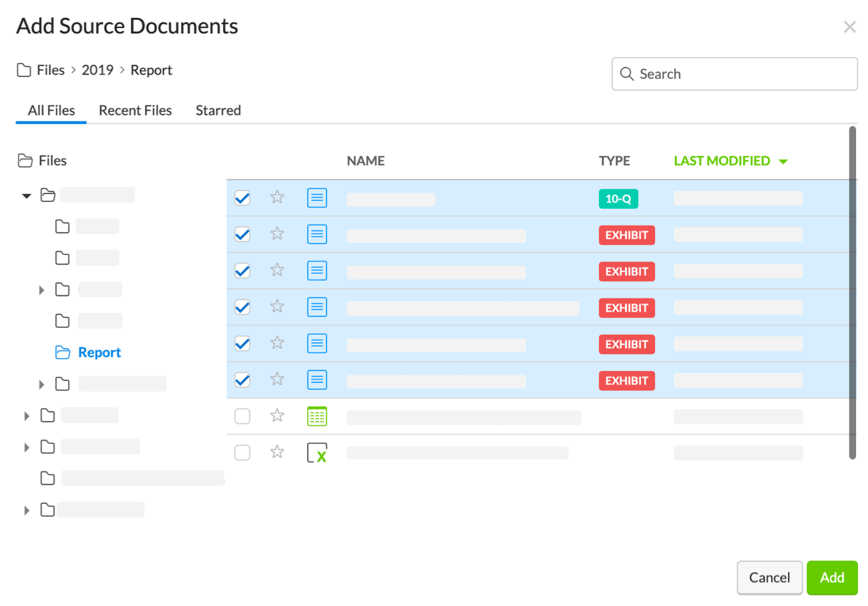Click the green spreadsheet file icon
The height and width of the screenshot is (606, 868).
click(316, 416)
